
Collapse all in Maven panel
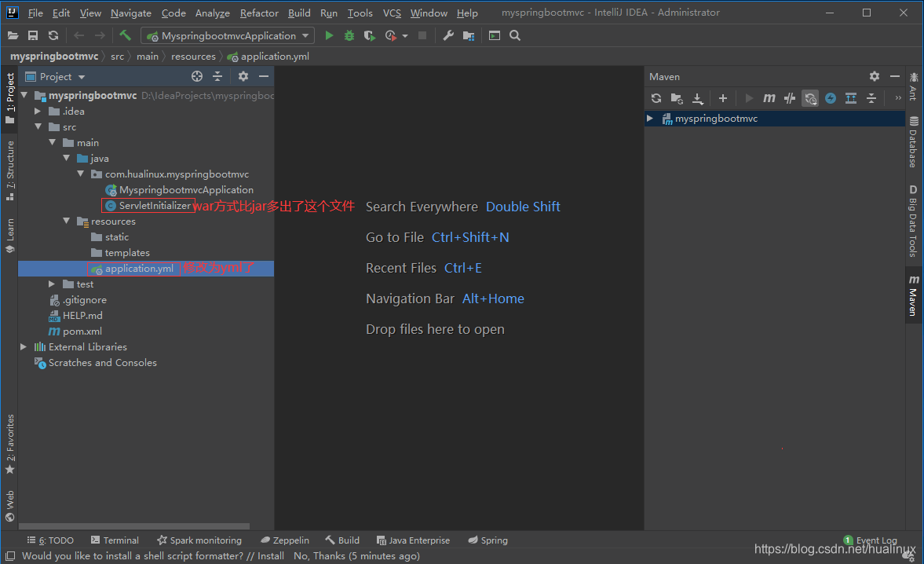click(871, 98)
